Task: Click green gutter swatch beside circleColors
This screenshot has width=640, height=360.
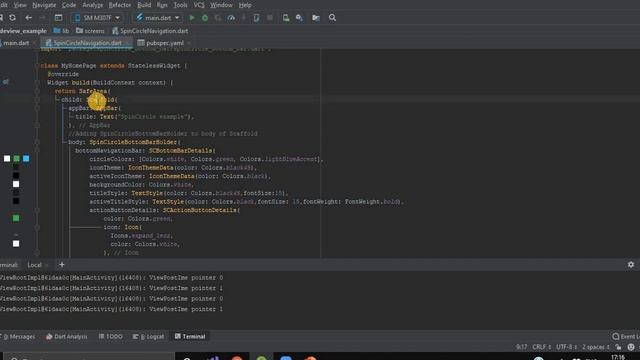Action: point(16,158)
